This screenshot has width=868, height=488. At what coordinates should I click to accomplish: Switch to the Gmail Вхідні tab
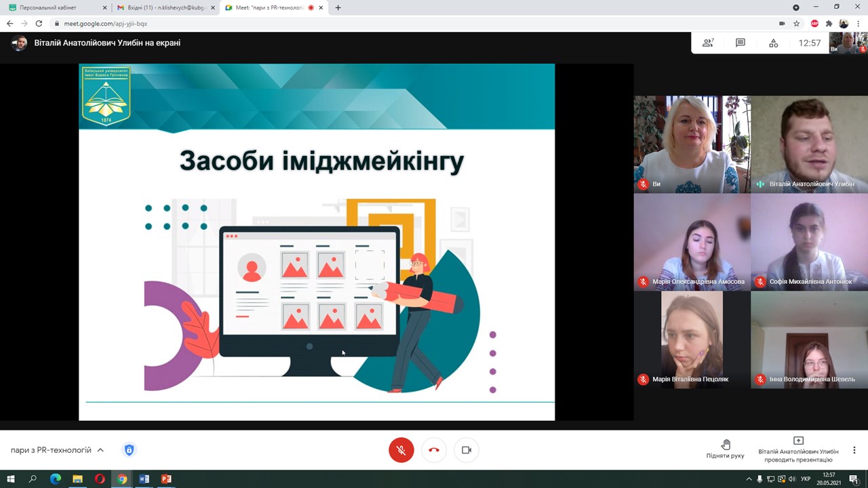pos(163,7)
